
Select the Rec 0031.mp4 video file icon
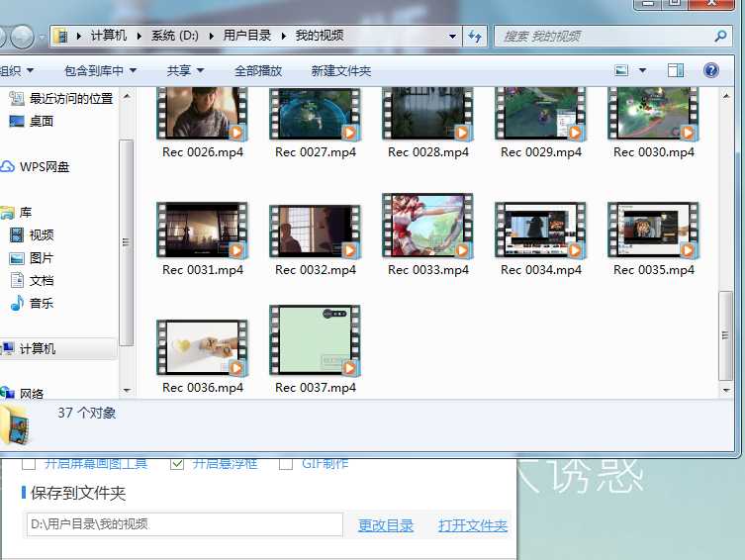pos(203,230)
